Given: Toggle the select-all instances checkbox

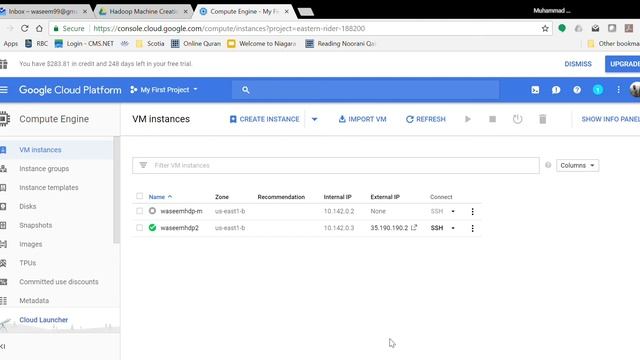Looking at the screenshot, I should click(140, 196).
